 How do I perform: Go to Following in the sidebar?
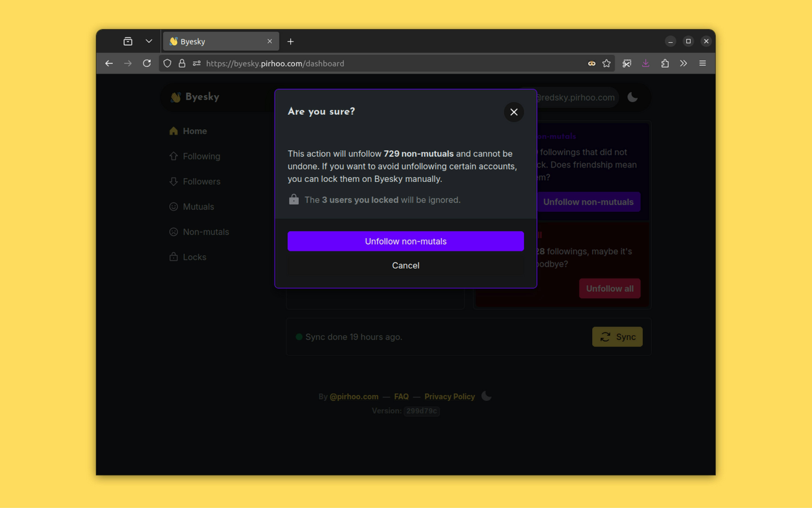coord(195,156)
